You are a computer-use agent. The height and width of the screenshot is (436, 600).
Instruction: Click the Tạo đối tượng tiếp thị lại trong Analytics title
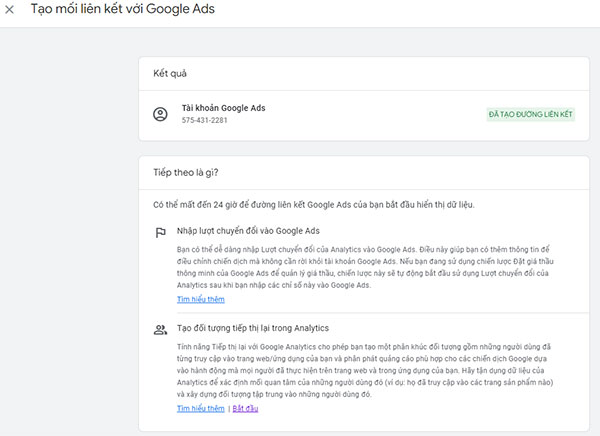tap(253, 328)
